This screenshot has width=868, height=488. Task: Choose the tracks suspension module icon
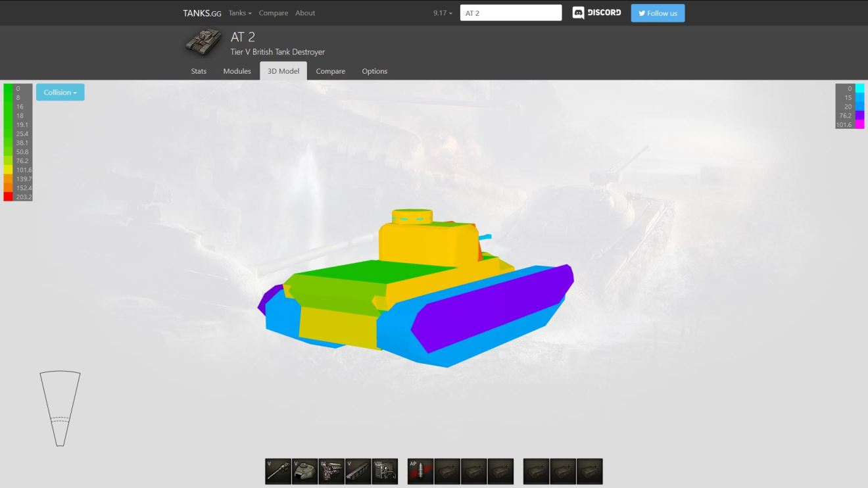[x=358, y=472]
